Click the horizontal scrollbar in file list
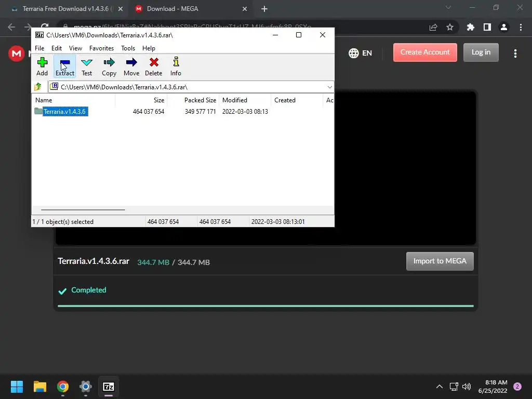The height and width of the screenshot is (399, 532). (x=83, y=210)
